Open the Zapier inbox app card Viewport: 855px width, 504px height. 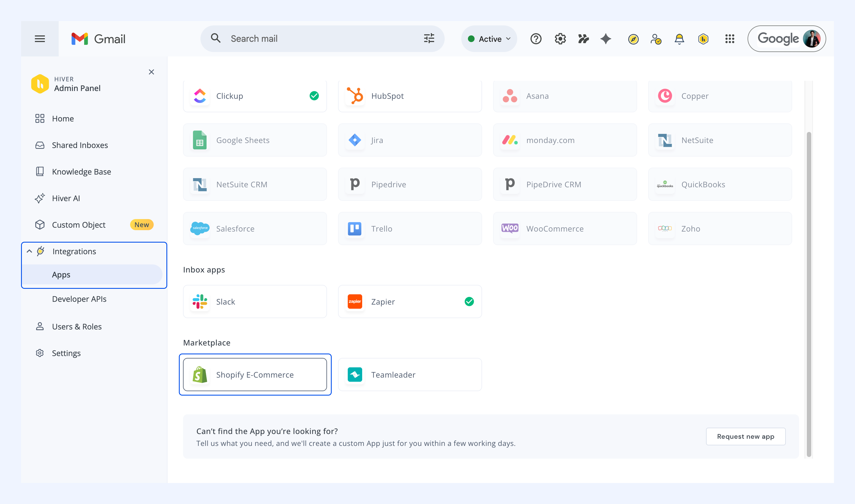pyautogui.click(x=410, y=302)
